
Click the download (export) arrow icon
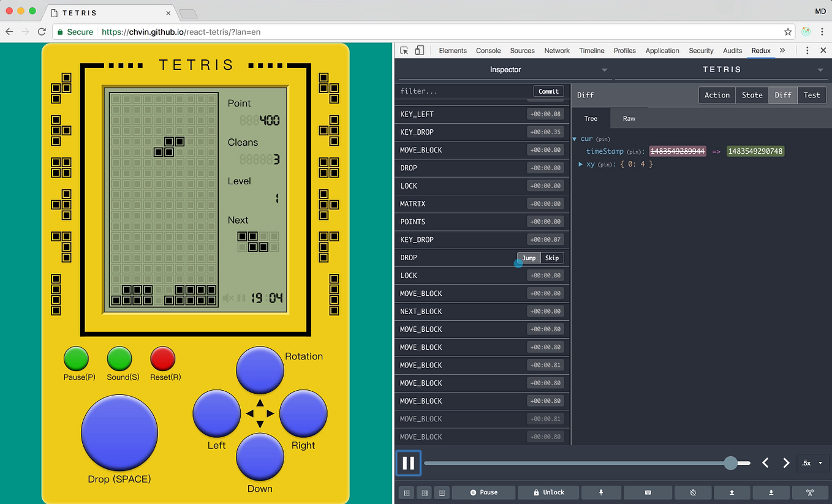[x=771, y=492]
